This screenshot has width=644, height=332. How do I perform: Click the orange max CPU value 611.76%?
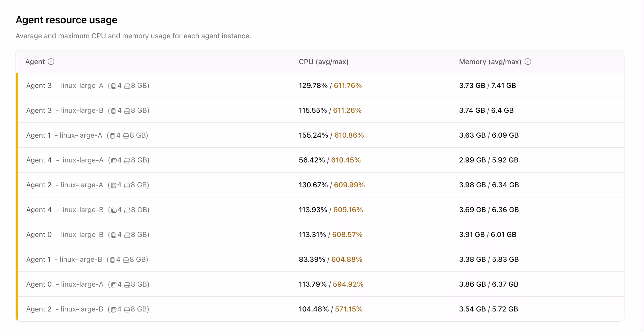[x=348, y=86]
